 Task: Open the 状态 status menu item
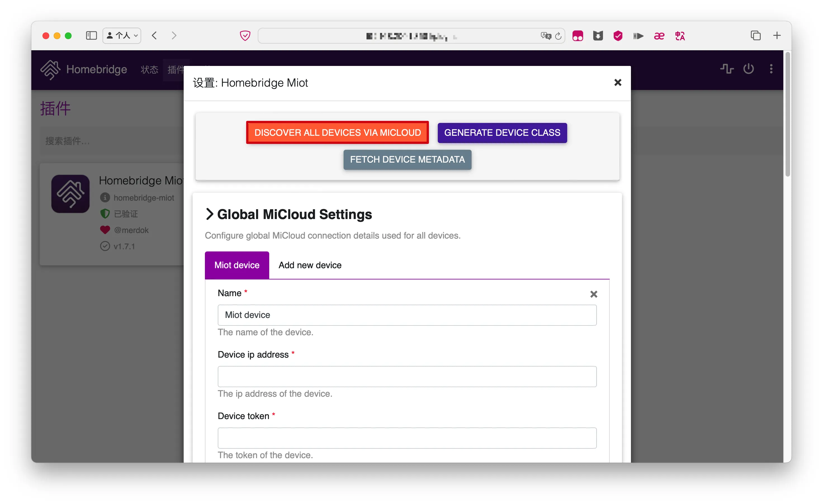pyautogui.click(x=149, y=70)
